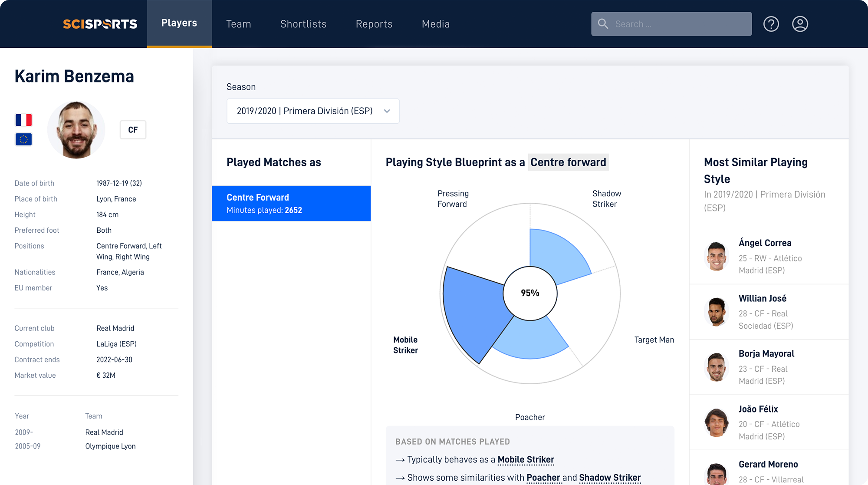Open the Mobile Striker link

click(526, 459)
